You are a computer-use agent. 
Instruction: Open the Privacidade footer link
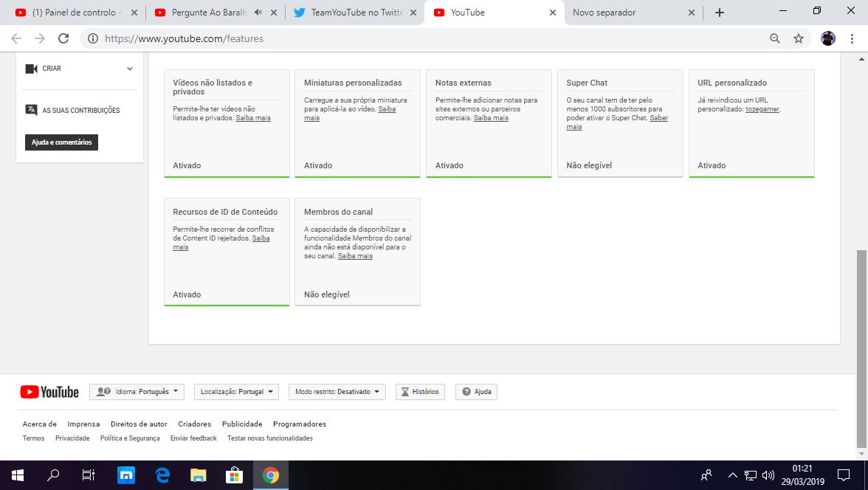click(x=72, y=438)
